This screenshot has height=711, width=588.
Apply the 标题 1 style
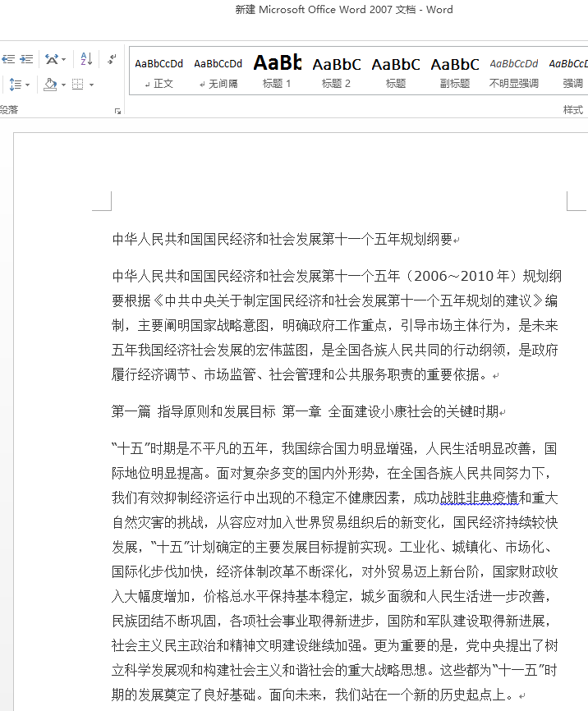point(278,71)
